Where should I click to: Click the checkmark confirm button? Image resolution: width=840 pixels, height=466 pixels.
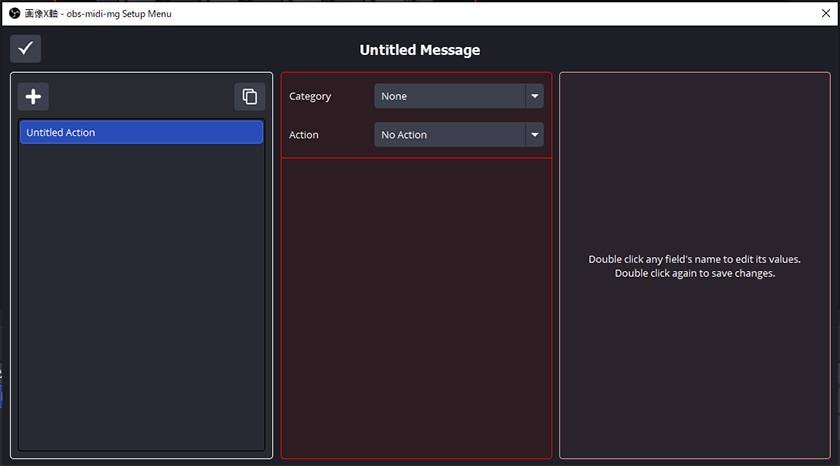click(26, 49)
